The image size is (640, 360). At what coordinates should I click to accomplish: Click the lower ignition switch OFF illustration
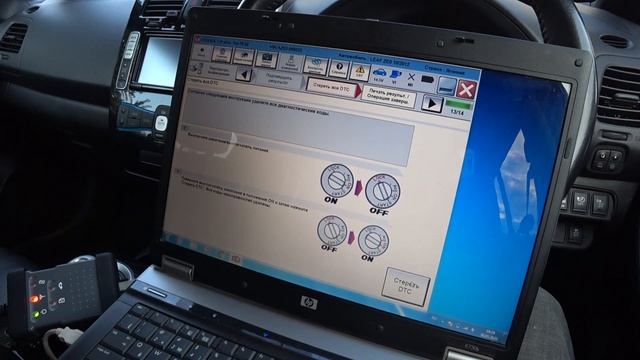click(x=332, y=233)
